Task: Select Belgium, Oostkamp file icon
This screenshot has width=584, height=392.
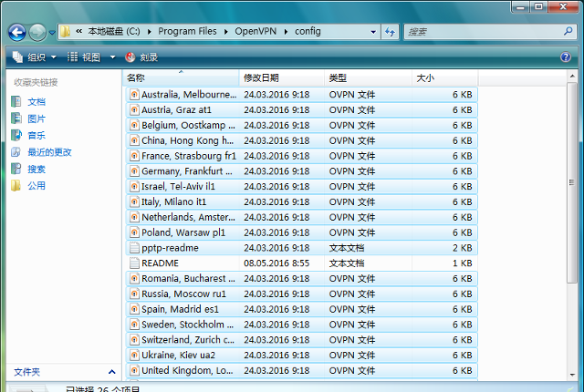Action: 134,125
